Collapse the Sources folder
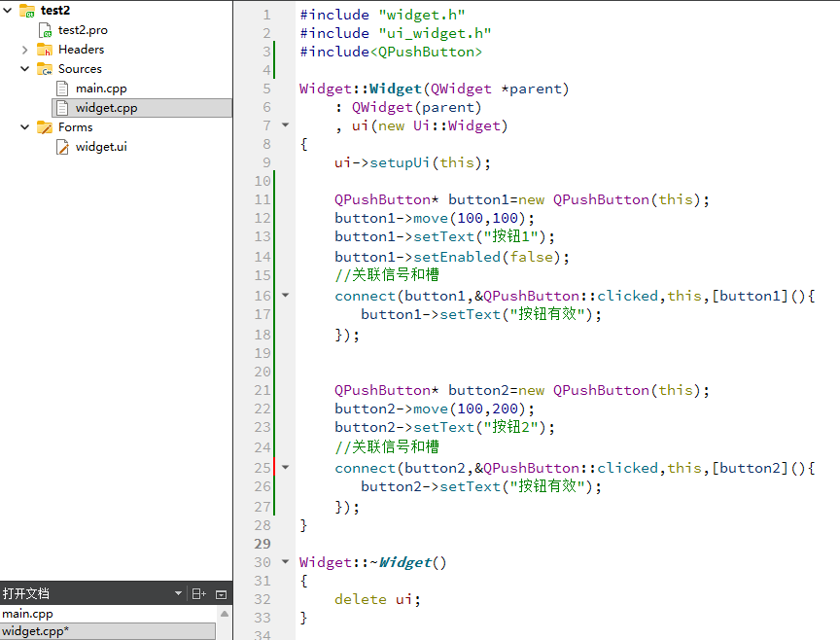The image size is (840, 640). tap(24, 69)
